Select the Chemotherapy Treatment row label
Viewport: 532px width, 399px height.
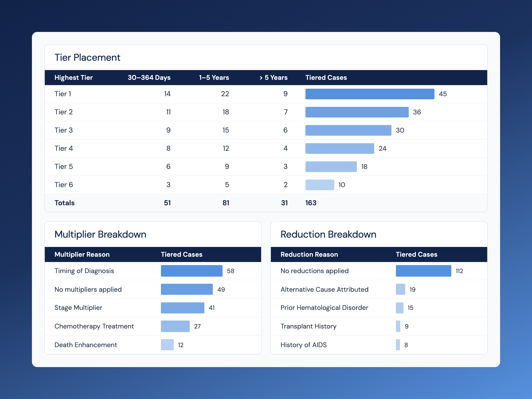click(94, 326)
